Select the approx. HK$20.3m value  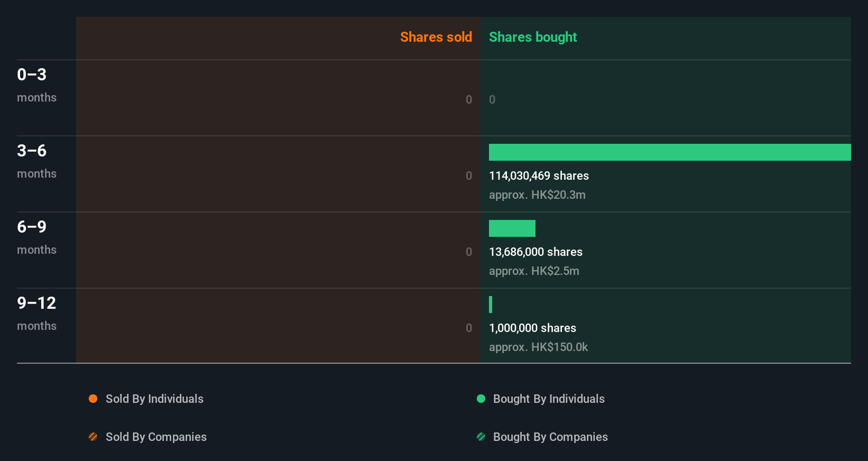pyautogui.click(x=537, y=195)
